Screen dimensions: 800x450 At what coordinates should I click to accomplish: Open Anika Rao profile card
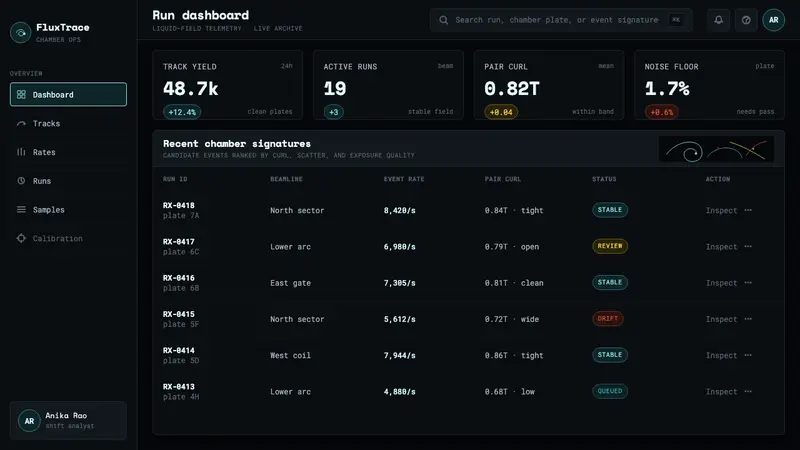click(68, 420)
